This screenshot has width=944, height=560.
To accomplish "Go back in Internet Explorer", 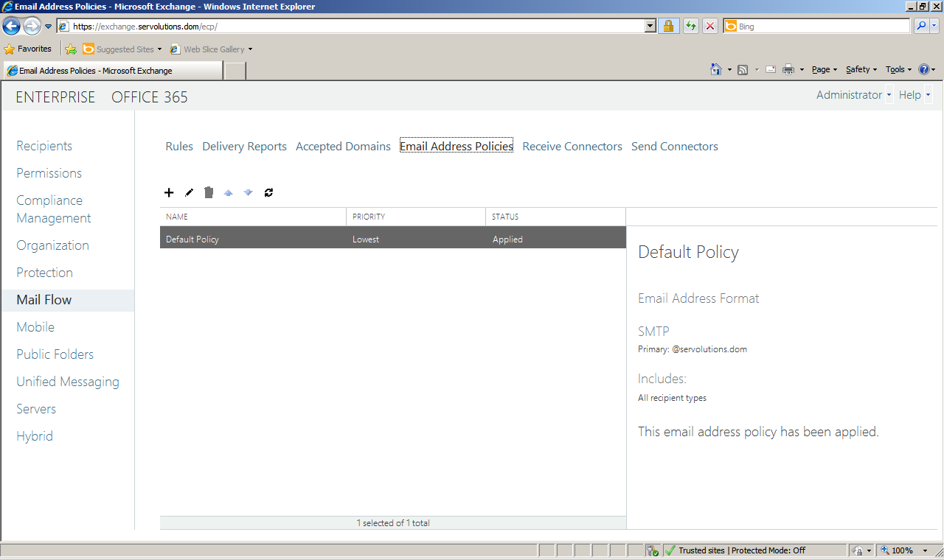I will coord(12,26).
